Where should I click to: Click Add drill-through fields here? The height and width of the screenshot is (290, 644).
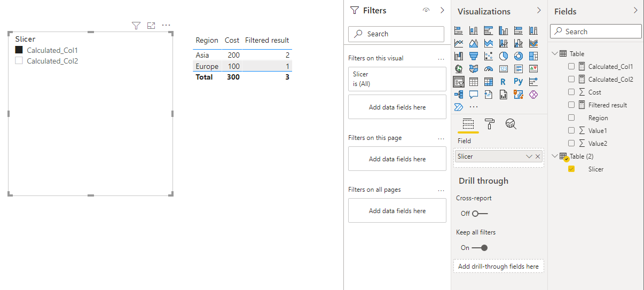coord(498,266)
